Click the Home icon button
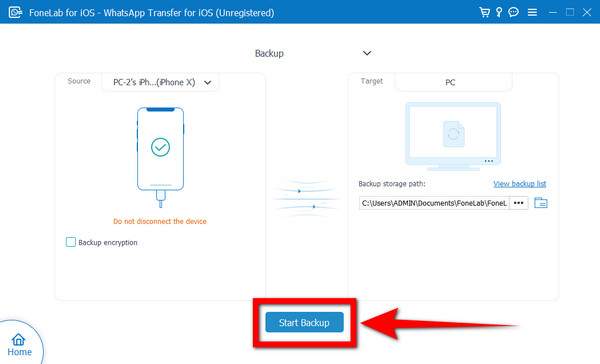 point(19,344)
